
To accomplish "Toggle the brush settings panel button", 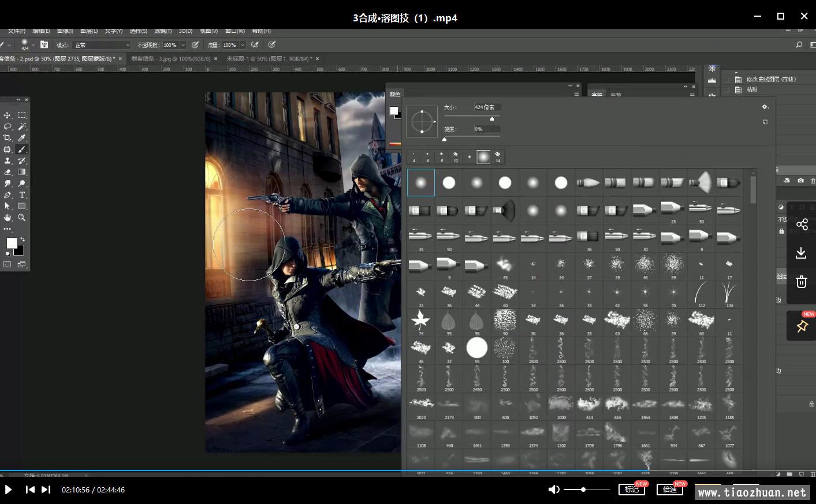I will point(44,44).
